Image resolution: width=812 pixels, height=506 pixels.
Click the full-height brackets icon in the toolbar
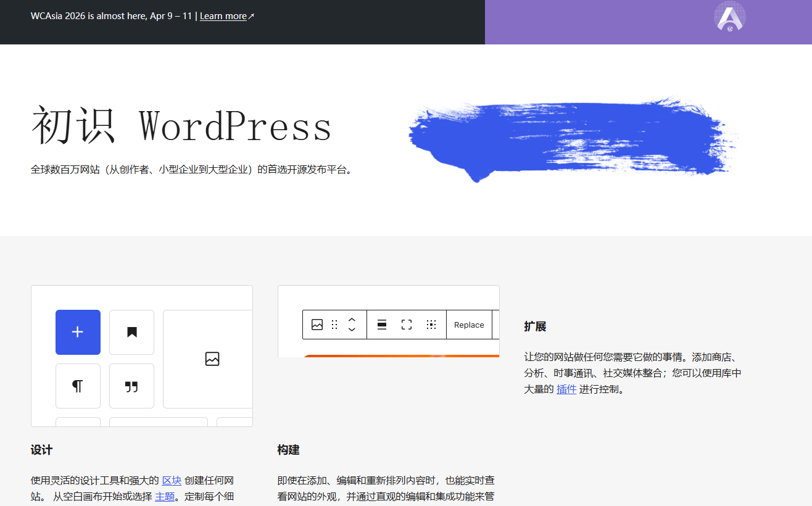[406, 324]
